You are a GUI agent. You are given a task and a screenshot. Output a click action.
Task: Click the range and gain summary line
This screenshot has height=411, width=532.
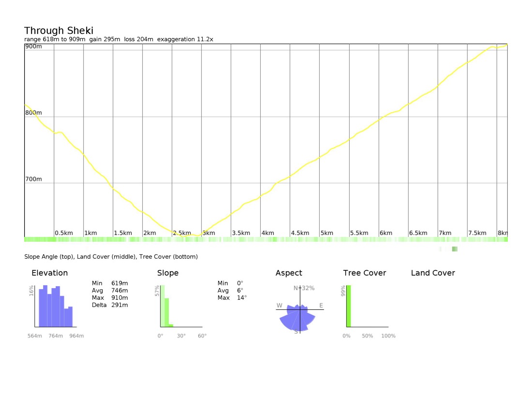119,39
